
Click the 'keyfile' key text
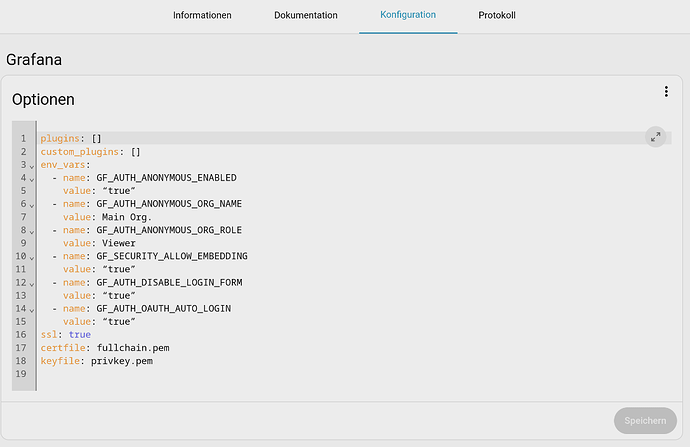pyautogui.click(x=60, y=361)
